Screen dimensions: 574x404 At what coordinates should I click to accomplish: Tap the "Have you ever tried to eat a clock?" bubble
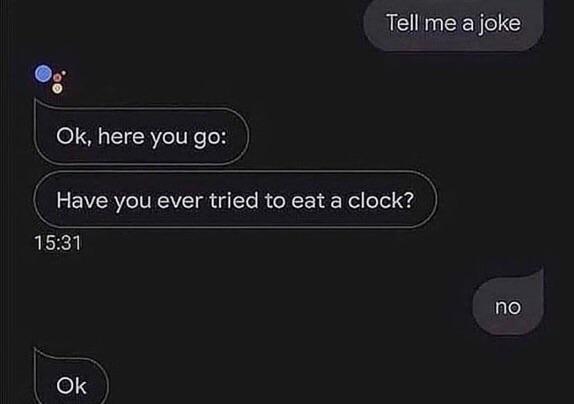[x=235, y=200]
